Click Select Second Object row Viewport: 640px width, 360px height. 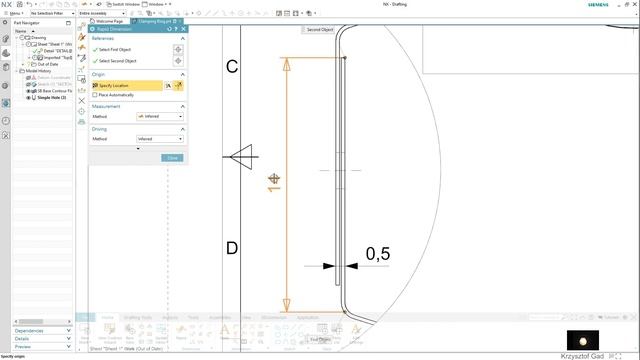pos(131,61)
